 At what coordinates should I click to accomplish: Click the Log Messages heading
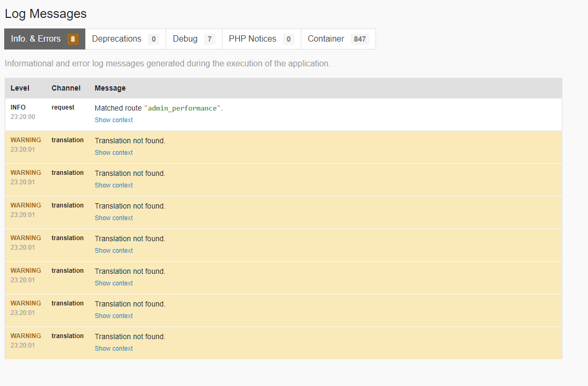(x=46, y=14)
